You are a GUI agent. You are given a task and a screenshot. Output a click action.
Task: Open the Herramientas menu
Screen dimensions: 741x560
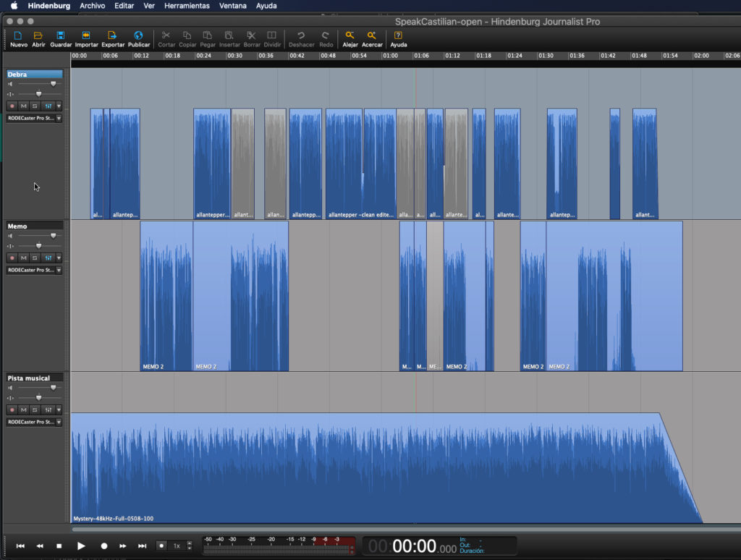click(187, 6)
